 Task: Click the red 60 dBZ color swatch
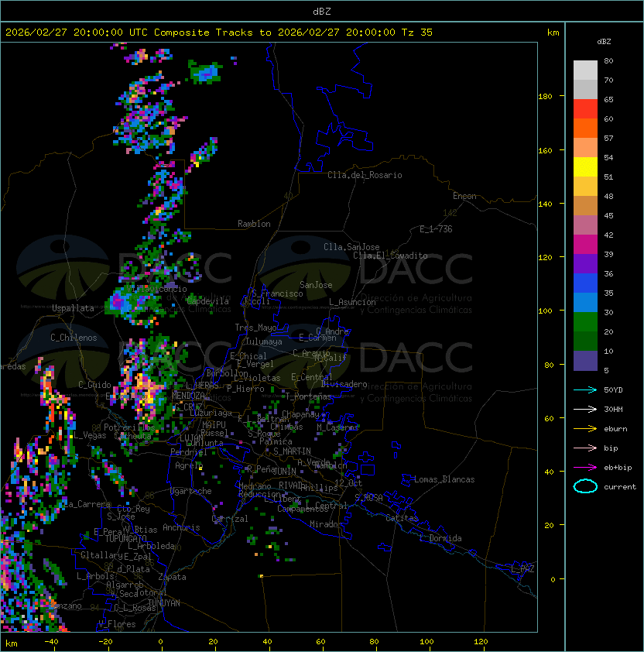[x=585, y=109]
